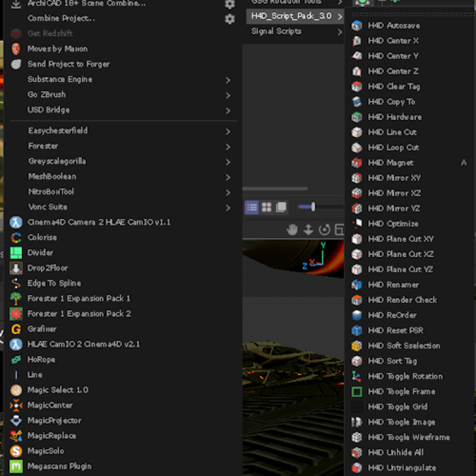Click the H4D Hardware icon
This screenshot has height=476, width=476.
(357, 117)
